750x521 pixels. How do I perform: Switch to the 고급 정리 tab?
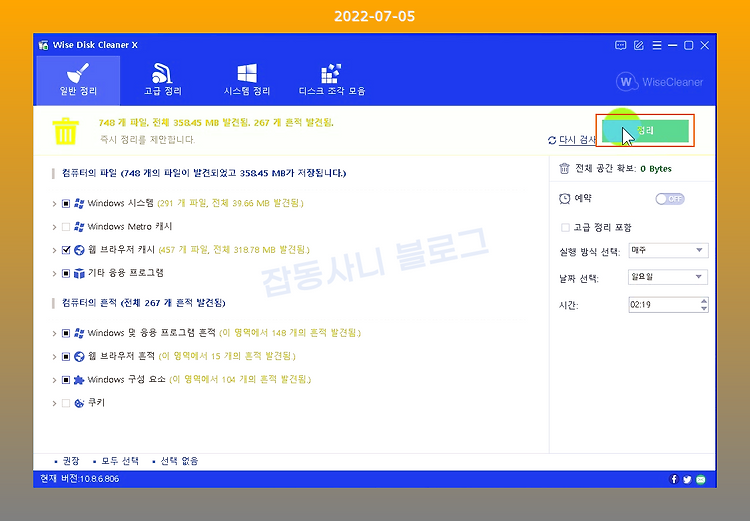163,80
